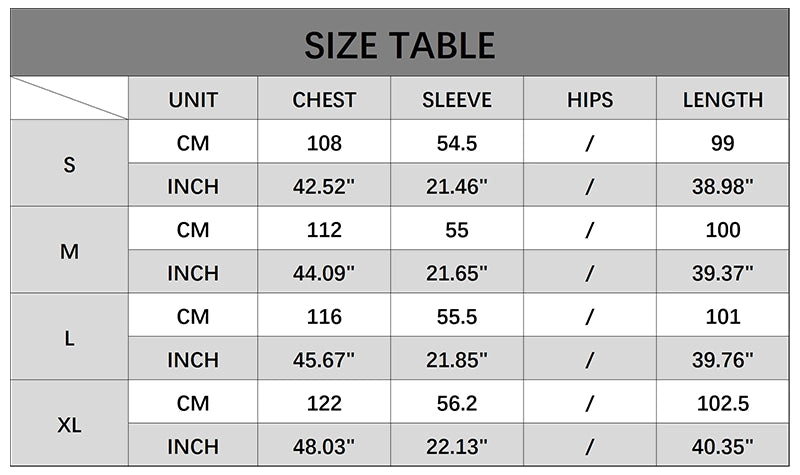Image resolution: width=800 pixels, height=475 pixels.
Task: Select the size L row label
Action: pyautogui.click(x=69, y=338)
